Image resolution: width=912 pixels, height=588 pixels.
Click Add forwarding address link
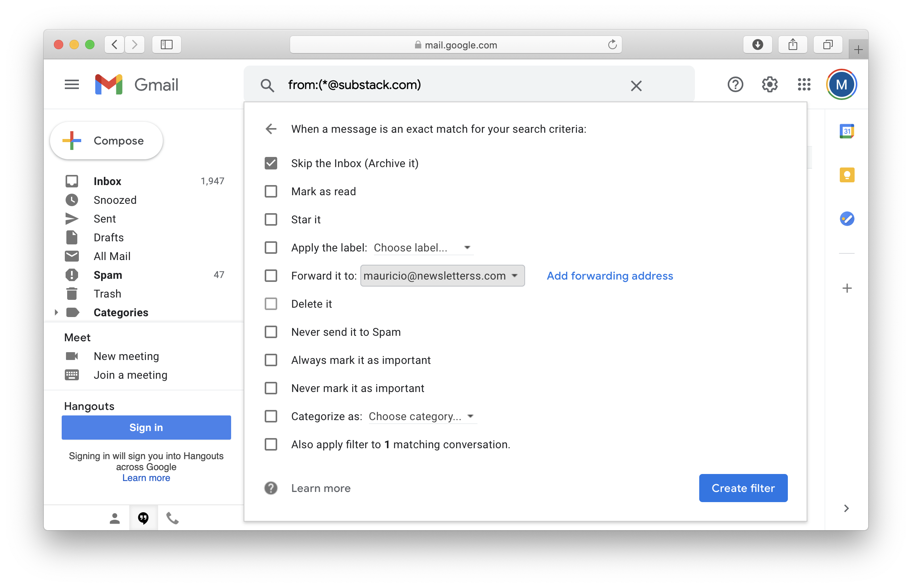pyautogui.click(x=610, y=276)
